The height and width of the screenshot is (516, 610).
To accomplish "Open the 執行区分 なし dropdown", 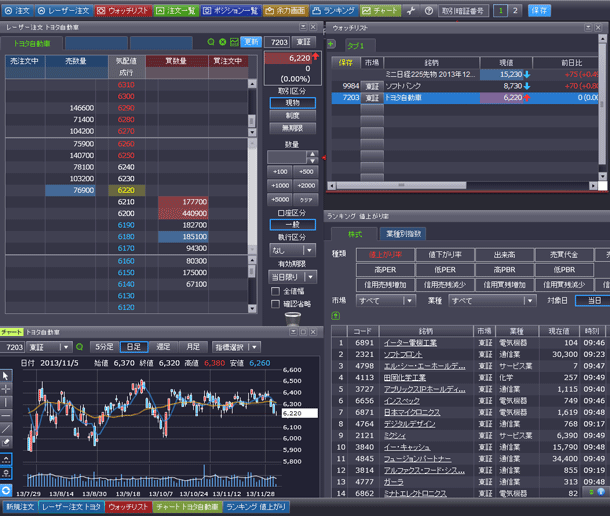I will 293,250.
